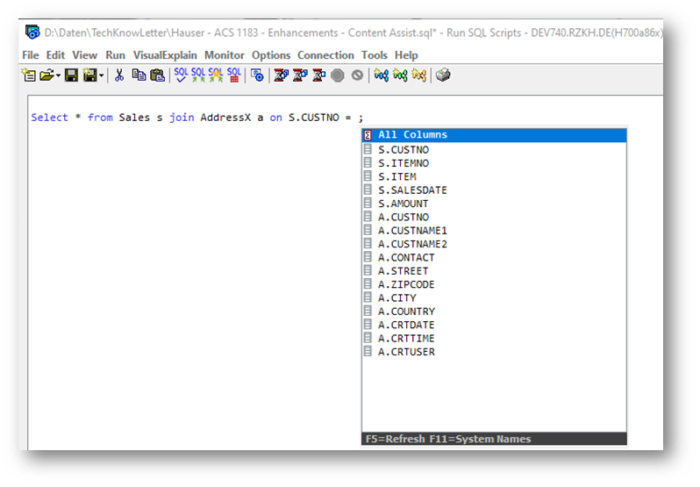The width and height of the screenshot is (700, 487).
Task: Open the Options menu
Action: [271, 55]
